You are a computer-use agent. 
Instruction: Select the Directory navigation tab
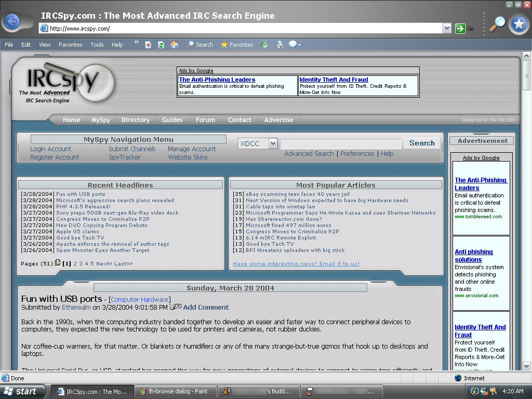pos(136,120)
